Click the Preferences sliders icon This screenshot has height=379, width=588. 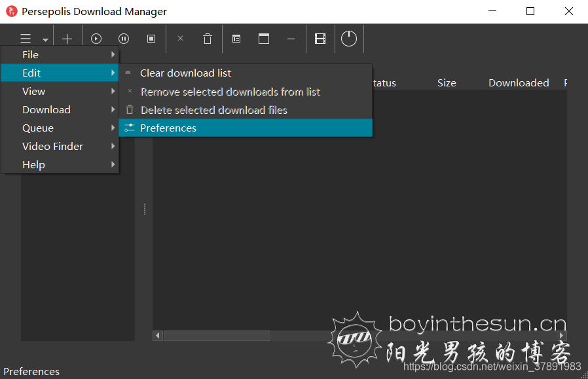click(x=130, y=128)
